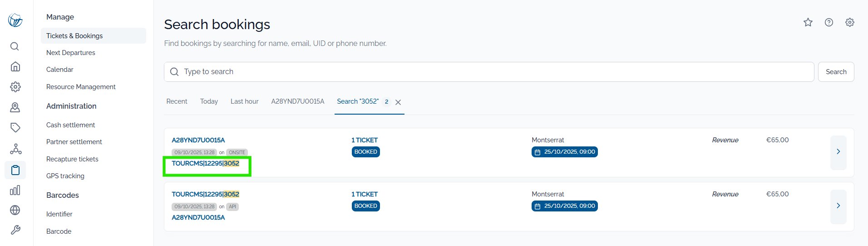Open GPS tracking under Administration
The image size is (868, 246).
[65, 176]
